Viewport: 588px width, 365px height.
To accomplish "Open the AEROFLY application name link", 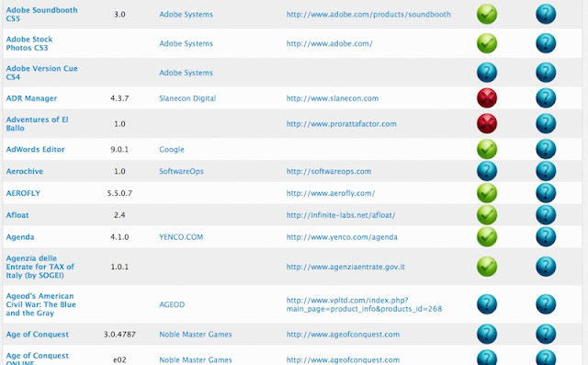I will point(23,193).
